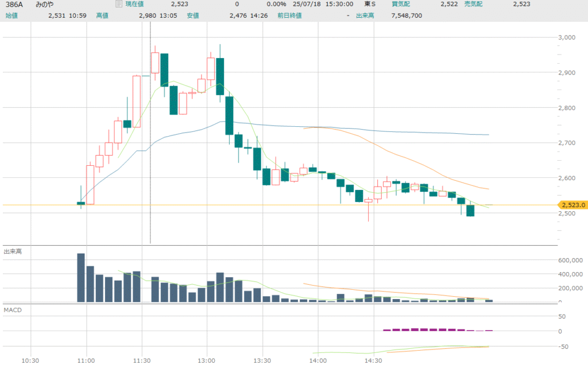Click the high price 2,980
The width and height of the screenshot is (588, 365).
(148, 15)
